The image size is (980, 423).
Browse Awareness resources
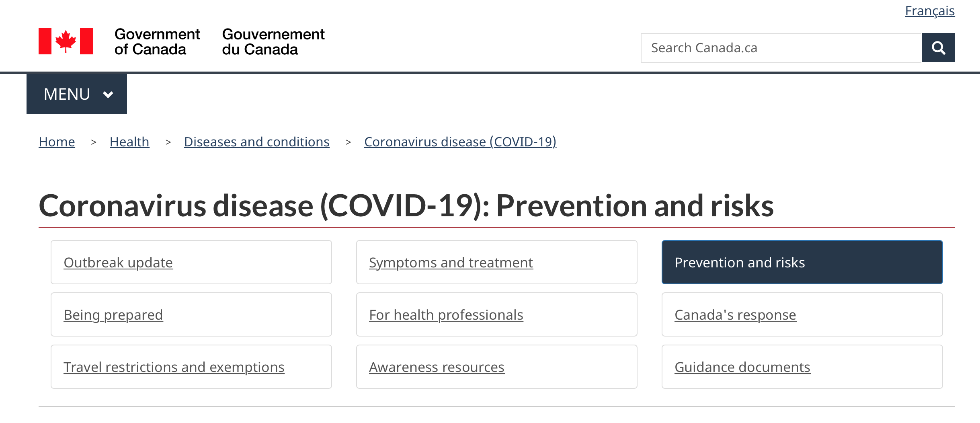pos(497,367)
